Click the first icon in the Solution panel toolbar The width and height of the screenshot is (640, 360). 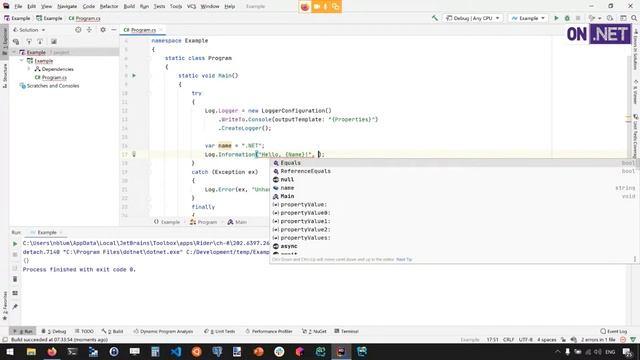(x=16, y=41)
